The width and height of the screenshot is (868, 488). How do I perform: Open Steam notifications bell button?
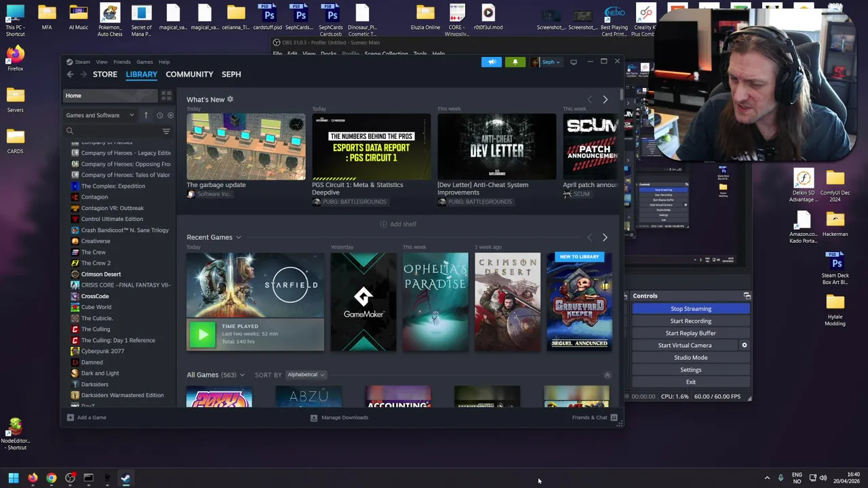515,62
